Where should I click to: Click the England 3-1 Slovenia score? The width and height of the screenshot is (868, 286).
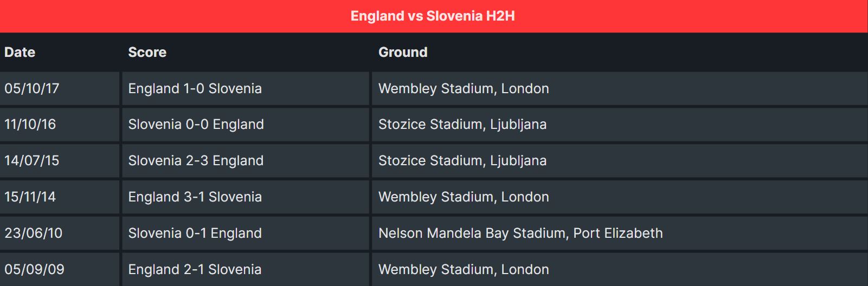pos(195,197)
